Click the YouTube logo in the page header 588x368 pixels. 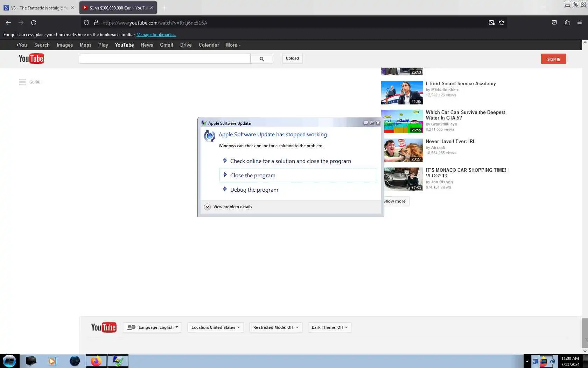click(x=31, y=59)
